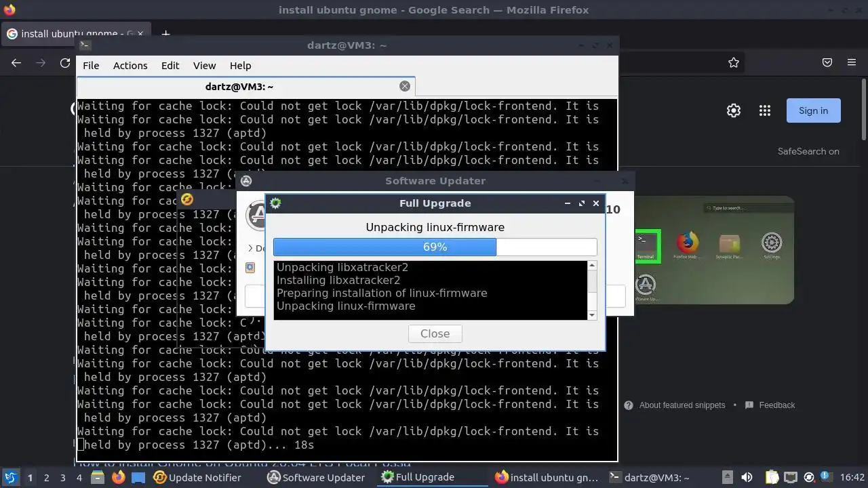
Task: Switch to Full Upgrade in taskbar
Action: [433, 477]
